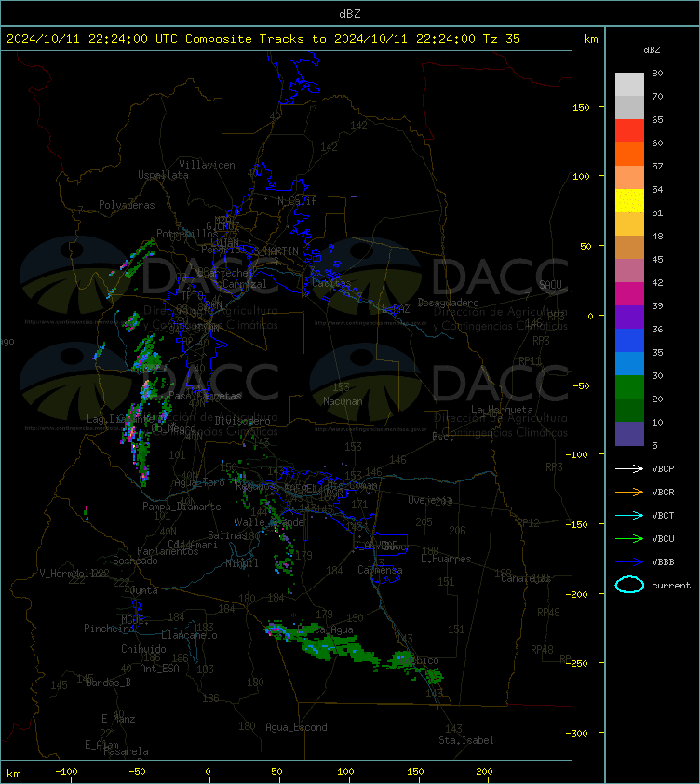Select the 'VBBB' legend label
Viewport: 700px width, 784px height.
[663, 562]
